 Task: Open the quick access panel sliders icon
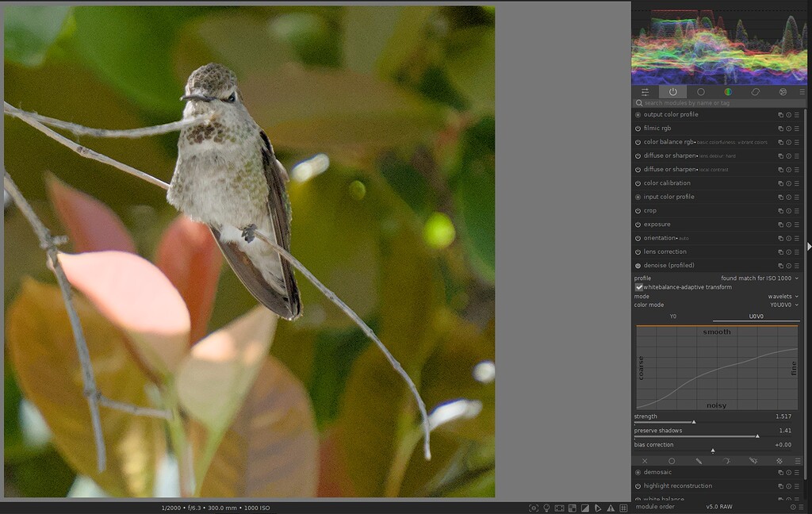point(645,92)
